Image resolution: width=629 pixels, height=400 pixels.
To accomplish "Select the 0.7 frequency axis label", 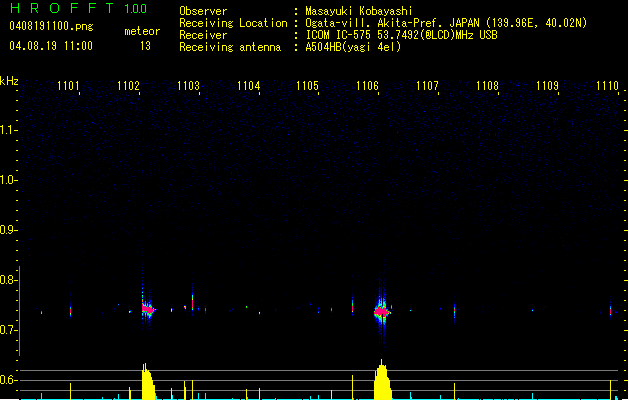I will 9,330.
